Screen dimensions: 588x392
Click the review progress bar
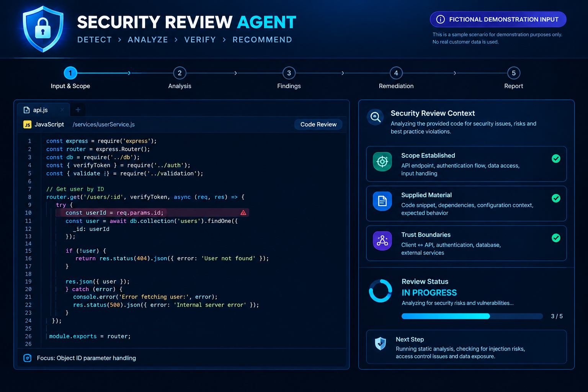[472, 316]
